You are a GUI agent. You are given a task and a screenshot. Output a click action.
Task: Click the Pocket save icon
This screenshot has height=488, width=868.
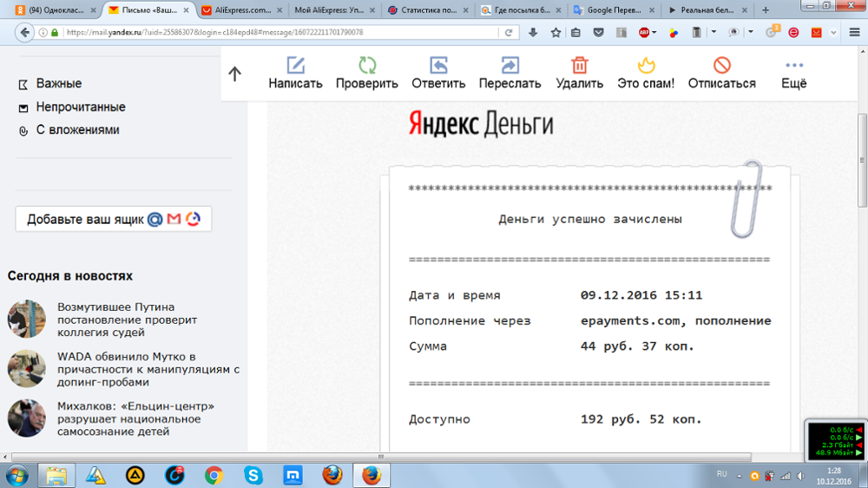[598, 33]
